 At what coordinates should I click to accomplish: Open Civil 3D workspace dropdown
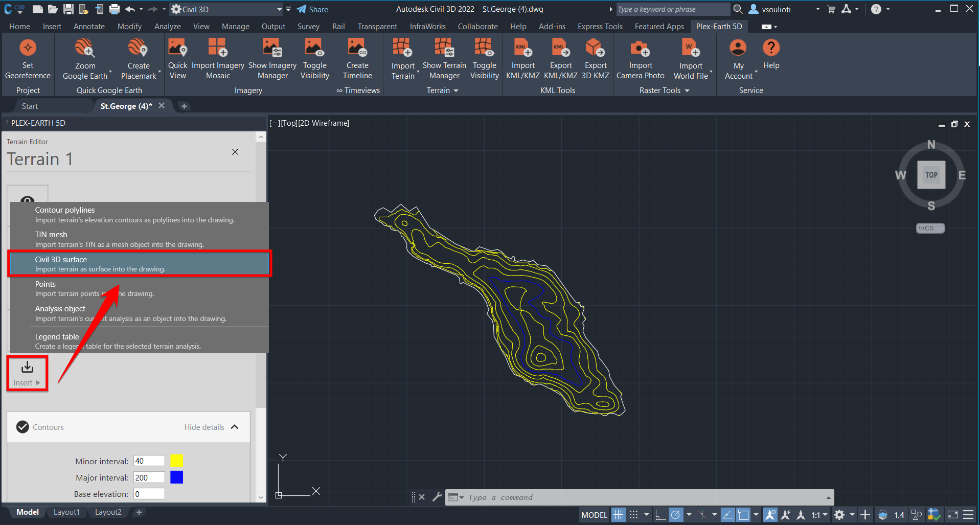(x=280, y=9)
